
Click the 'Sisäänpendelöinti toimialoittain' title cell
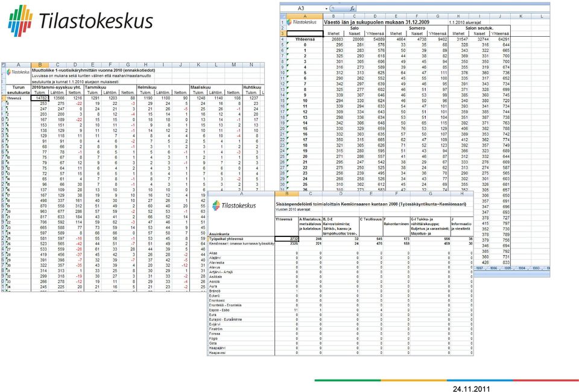pyautogui.click(x=371, y=204)
